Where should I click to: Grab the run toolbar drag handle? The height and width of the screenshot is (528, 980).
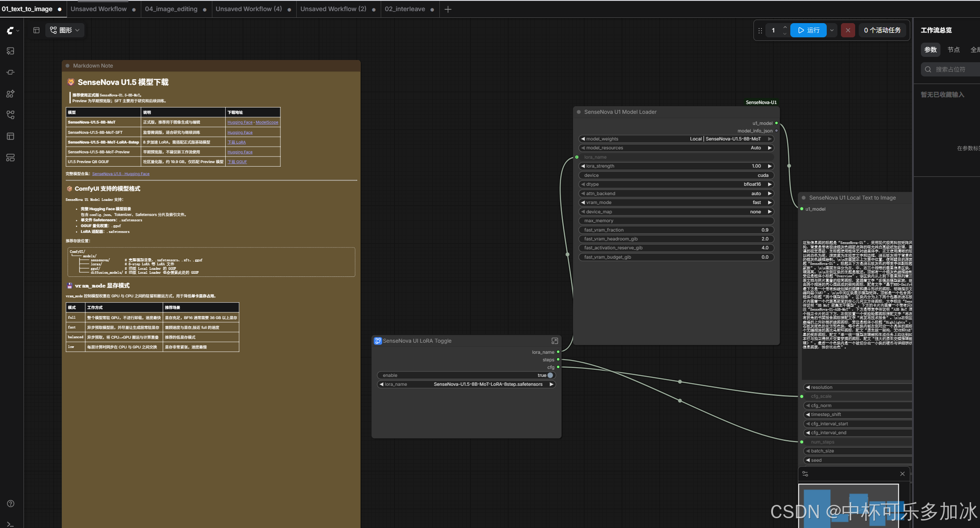click(x=760, y=31)
